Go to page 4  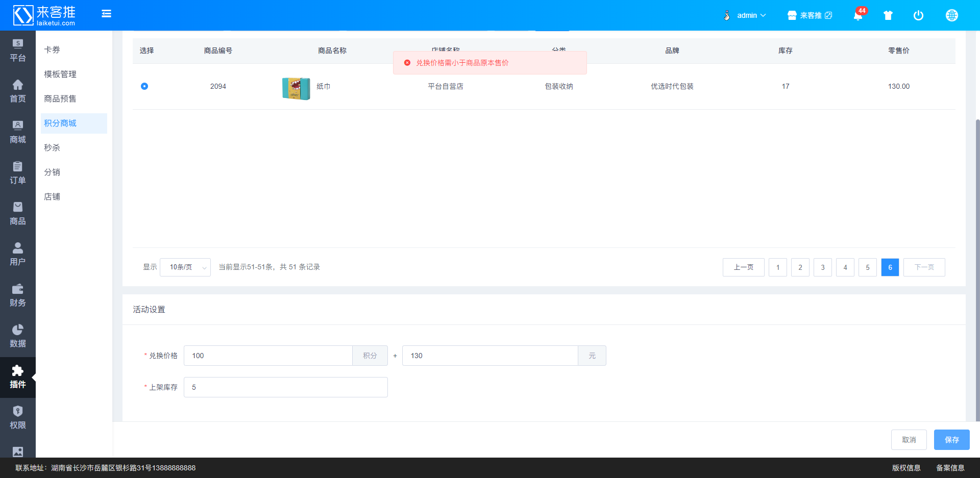[845, 267]
